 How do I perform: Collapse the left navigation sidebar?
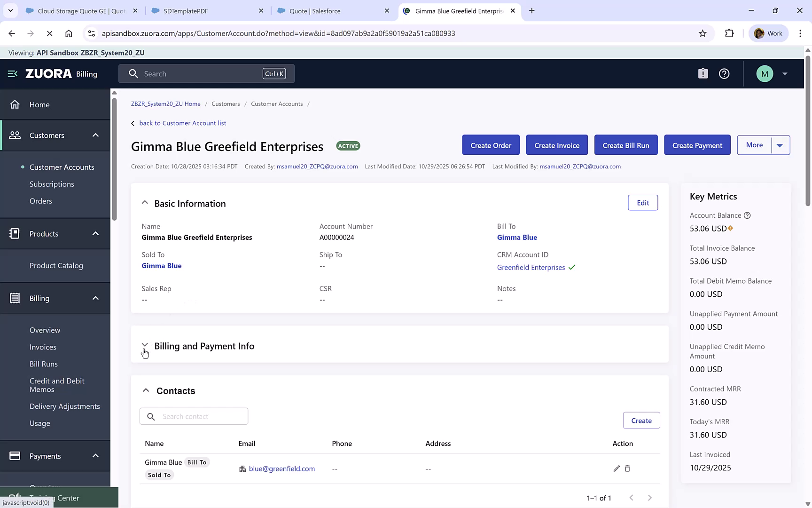[x=12, y=73]
